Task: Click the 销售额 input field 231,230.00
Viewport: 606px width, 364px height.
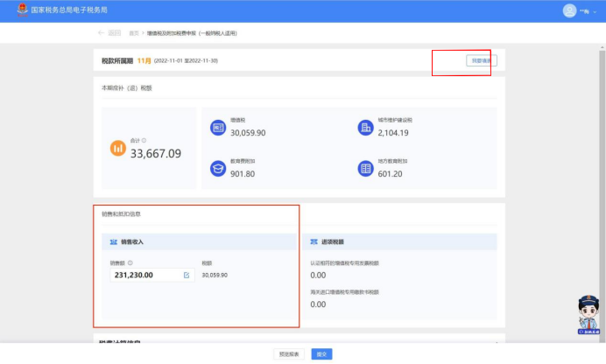Action: (144, 275)
